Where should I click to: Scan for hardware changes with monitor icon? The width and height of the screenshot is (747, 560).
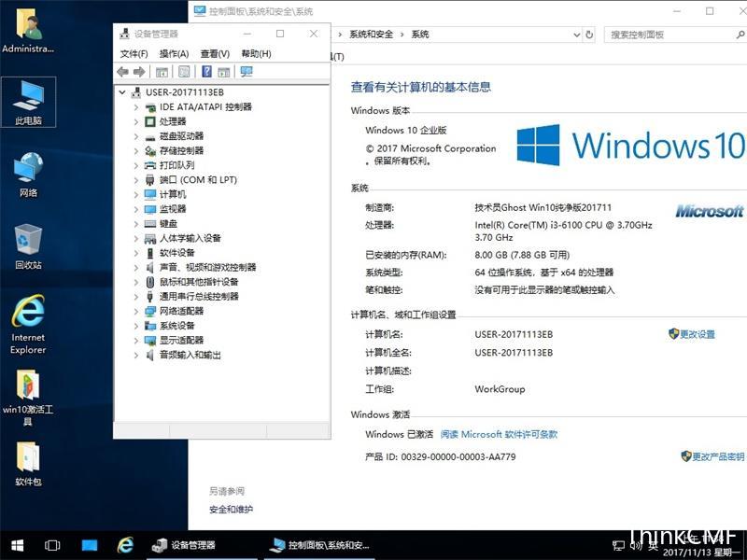(x=247, y=72)
